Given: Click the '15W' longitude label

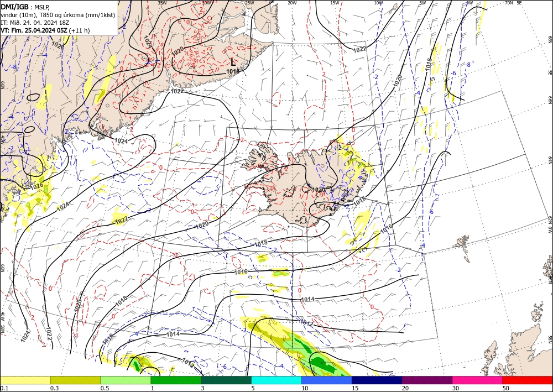Looking at the screenshot, I should click(x=335, y=3).
